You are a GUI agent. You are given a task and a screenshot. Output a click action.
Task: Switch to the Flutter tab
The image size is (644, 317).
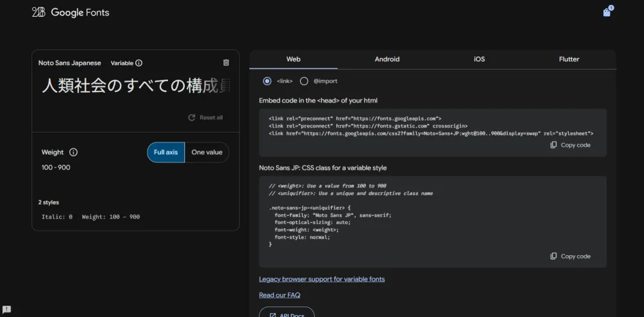569,59
